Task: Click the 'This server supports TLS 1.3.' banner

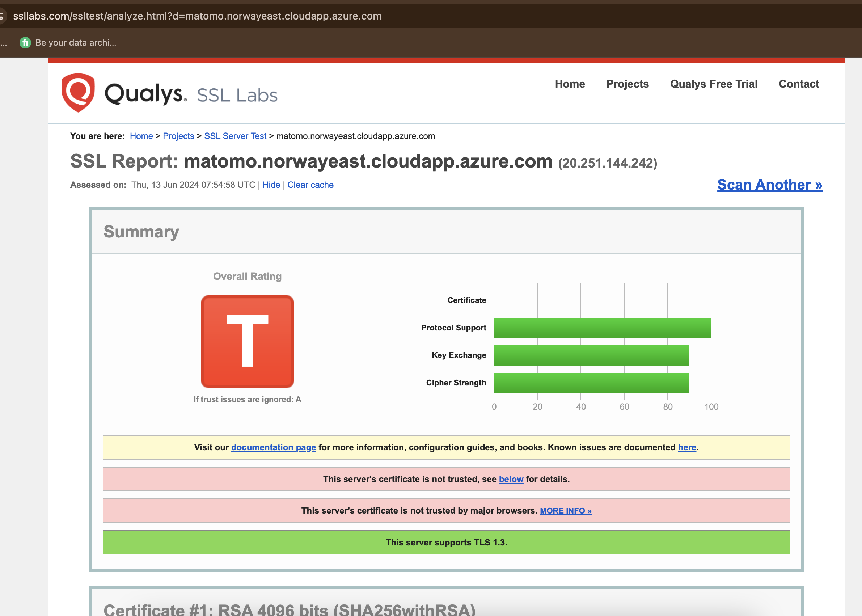Action: [446, 543]
